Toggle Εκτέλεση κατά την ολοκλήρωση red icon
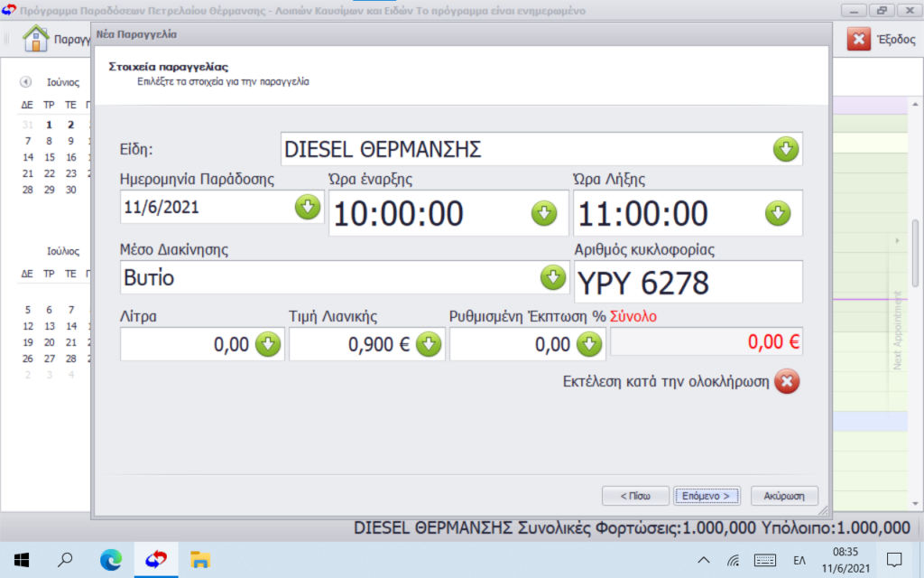Screen dimensions: 924x578 click(x=787, y=381)
